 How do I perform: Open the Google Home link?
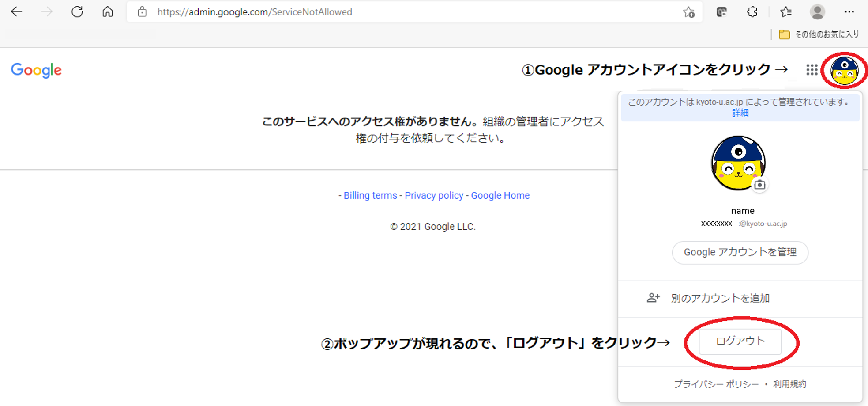point(500,196)
